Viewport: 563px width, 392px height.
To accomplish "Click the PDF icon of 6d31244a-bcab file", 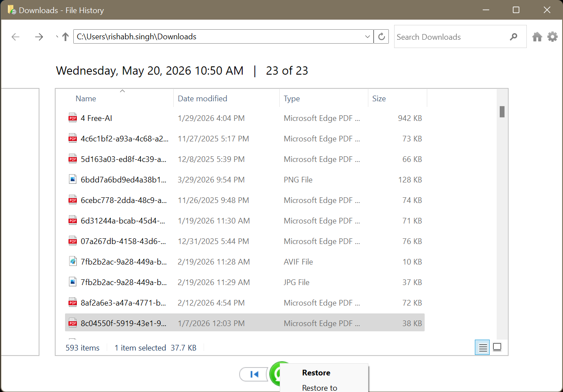I will coord(72,220).
